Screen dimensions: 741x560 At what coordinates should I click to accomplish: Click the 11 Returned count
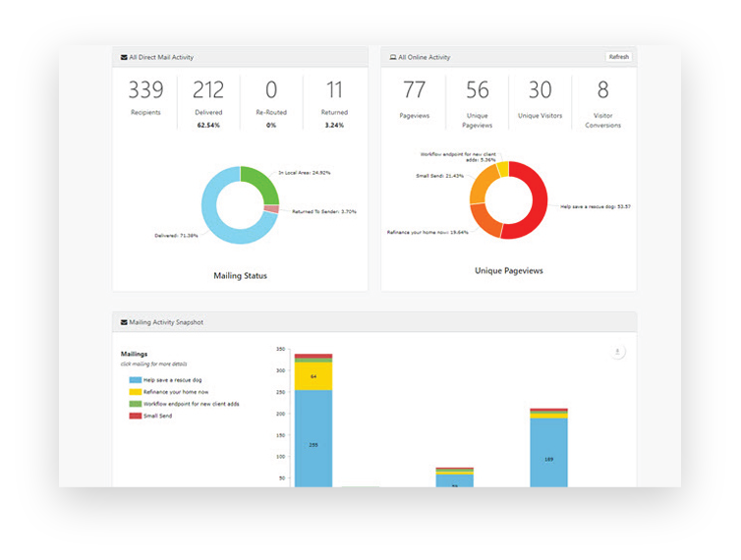(334, 89)
